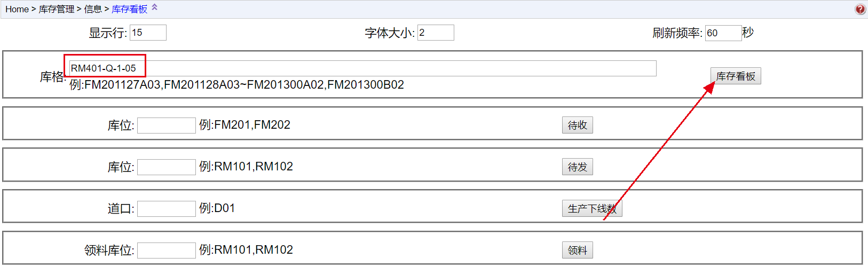
Task: Collapse the breadcrumb panel with double-chevron icon
Action: point(155,7)
